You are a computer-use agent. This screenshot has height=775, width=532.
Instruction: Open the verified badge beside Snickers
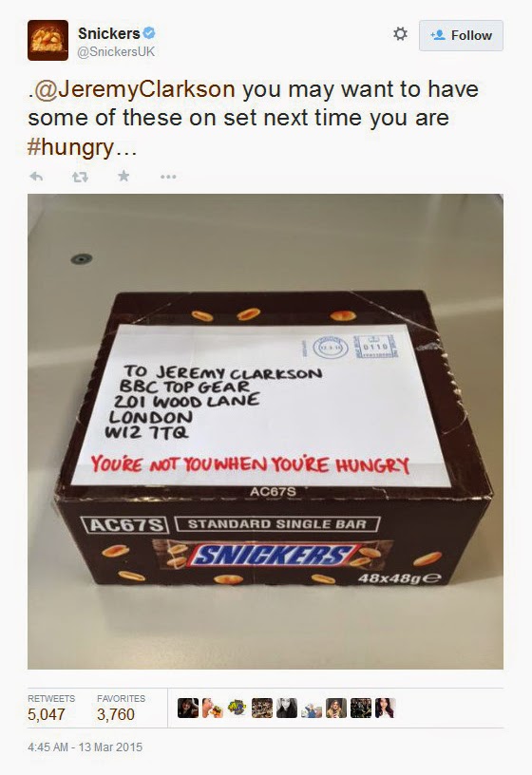point(149,33)
